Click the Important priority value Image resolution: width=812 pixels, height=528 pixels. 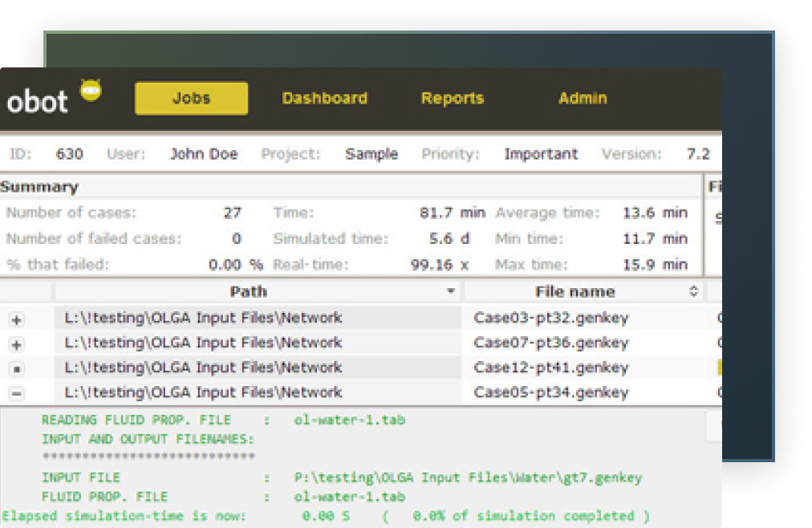[541, 154]
